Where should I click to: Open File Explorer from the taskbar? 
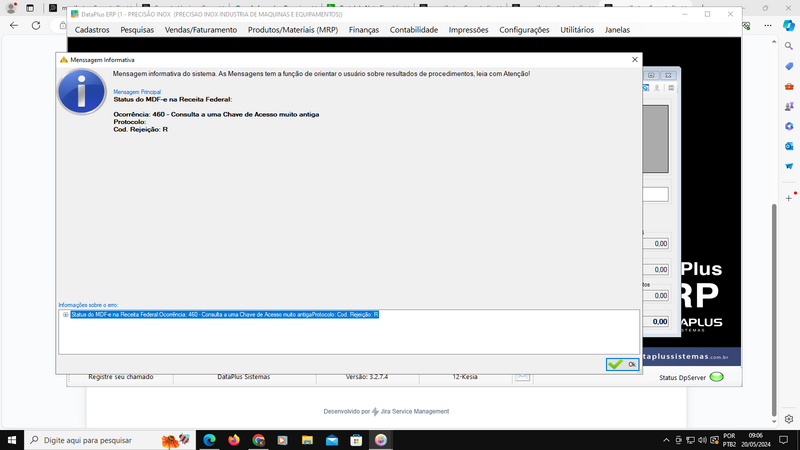307,440
